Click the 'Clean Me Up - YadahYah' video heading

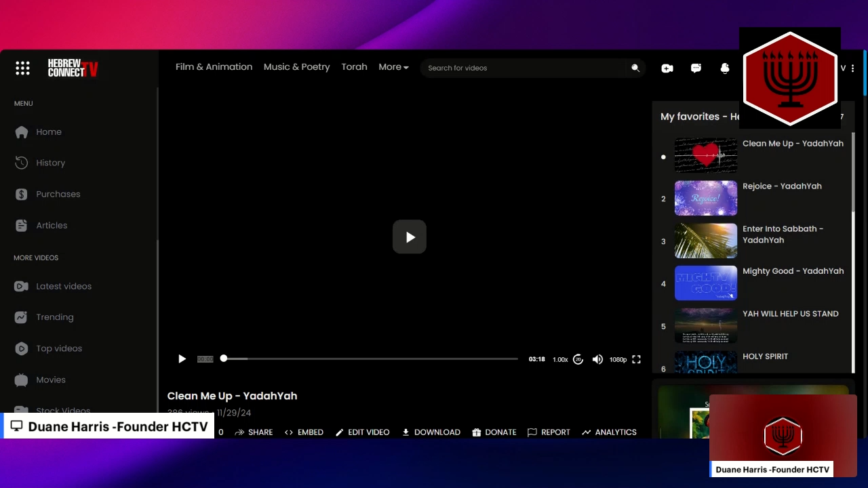pyautogui.click(x=232, y=396)
